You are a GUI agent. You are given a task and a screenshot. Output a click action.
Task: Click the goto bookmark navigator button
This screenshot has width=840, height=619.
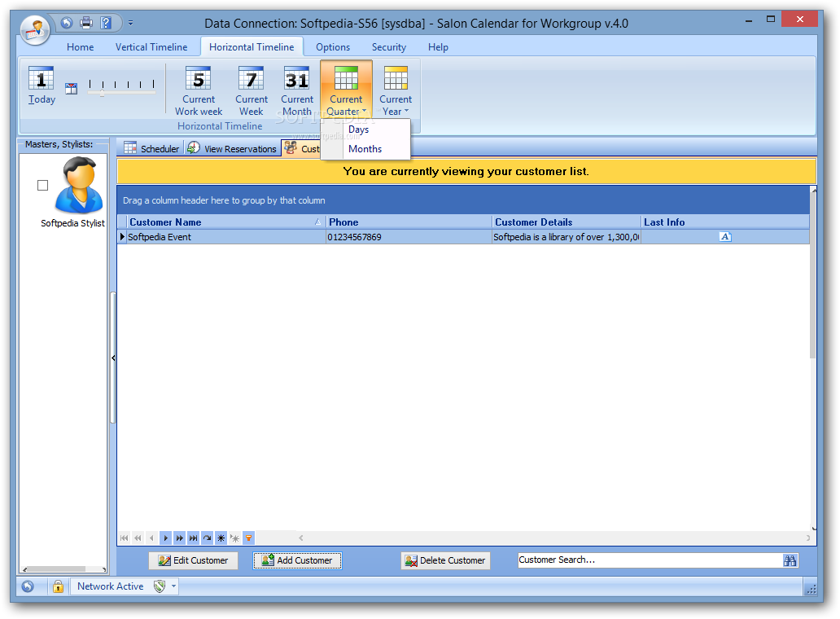234,538
